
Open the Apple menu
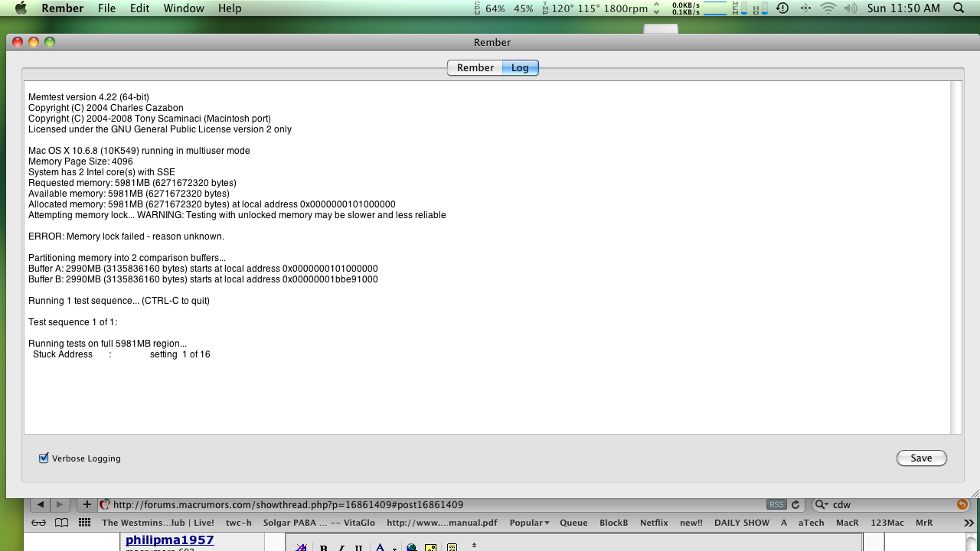[x=21, y=8]
